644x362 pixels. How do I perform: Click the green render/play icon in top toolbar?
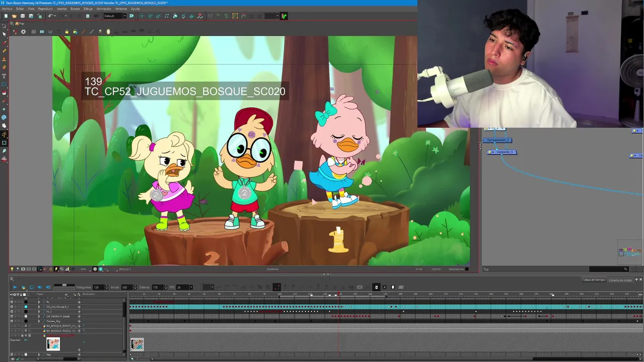[284, 16]
